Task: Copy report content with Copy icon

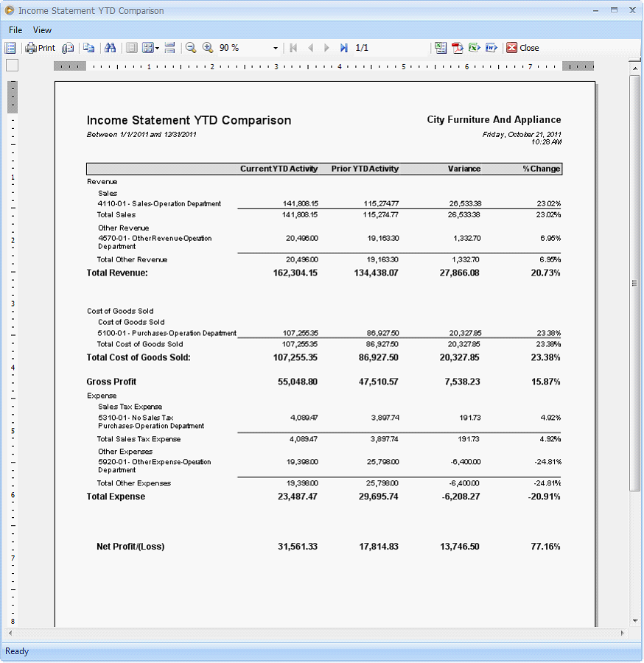Action: (88, 48)
